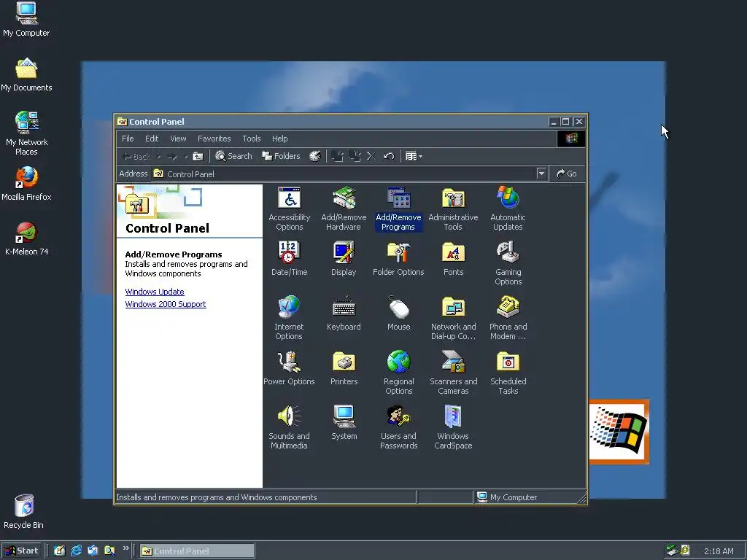Toggle the Folders pane button
This screenshot has width=747, height=560.
281,156
